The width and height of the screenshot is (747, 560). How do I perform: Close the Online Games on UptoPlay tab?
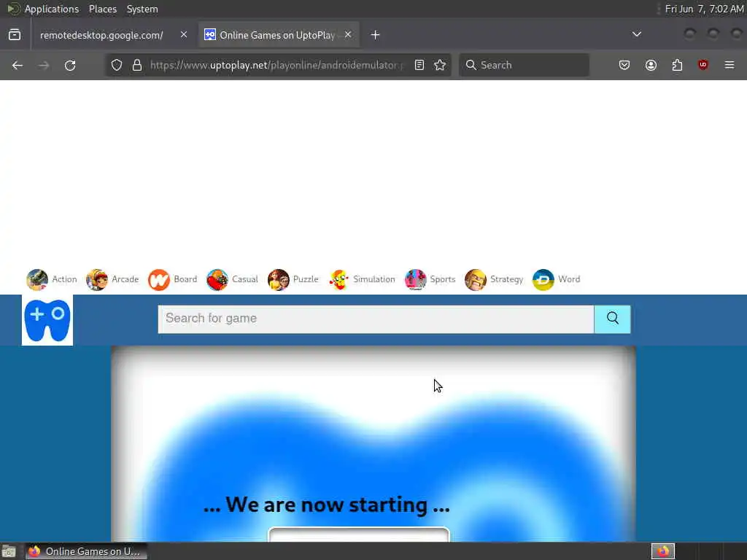pos(348,35)
